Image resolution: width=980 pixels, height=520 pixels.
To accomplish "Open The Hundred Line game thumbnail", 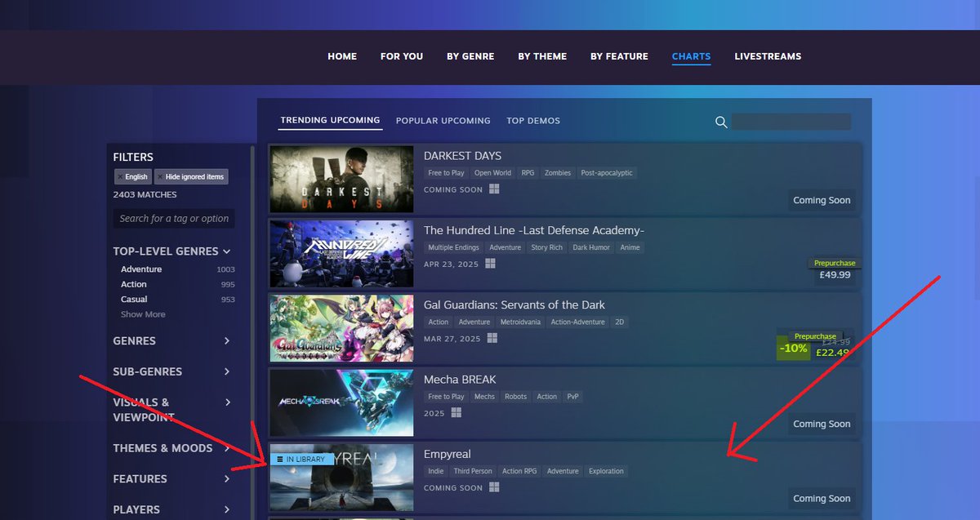I will click(x=341, y=254).
